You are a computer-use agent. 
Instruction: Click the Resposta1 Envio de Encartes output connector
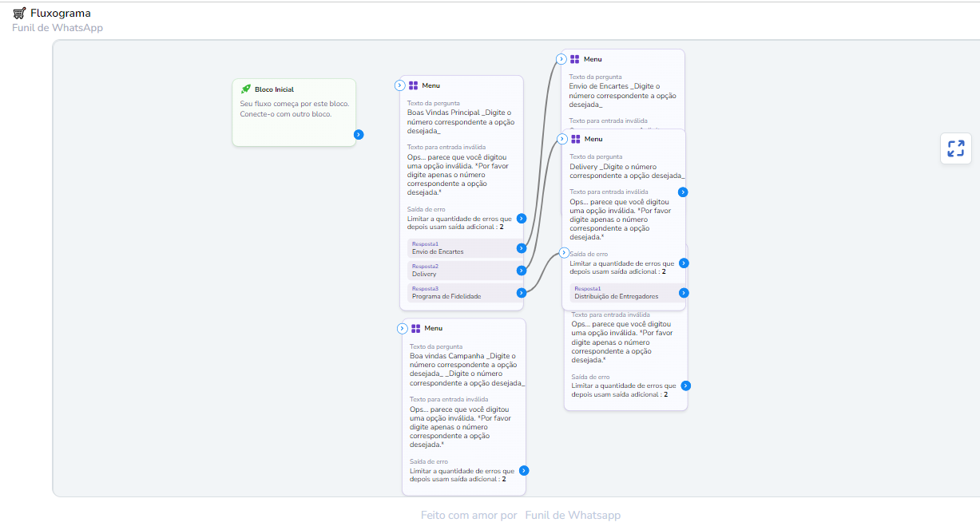(x=522, y=248)
